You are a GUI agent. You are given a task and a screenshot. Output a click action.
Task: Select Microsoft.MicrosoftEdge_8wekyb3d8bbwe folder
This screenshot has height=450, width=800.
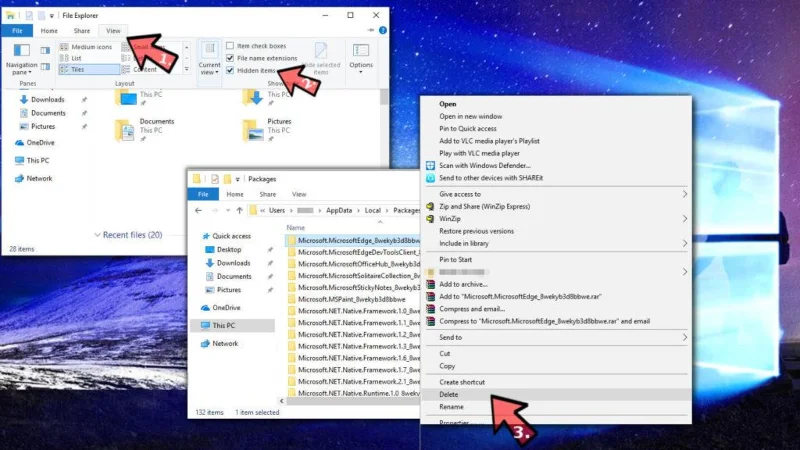(353, 240)
